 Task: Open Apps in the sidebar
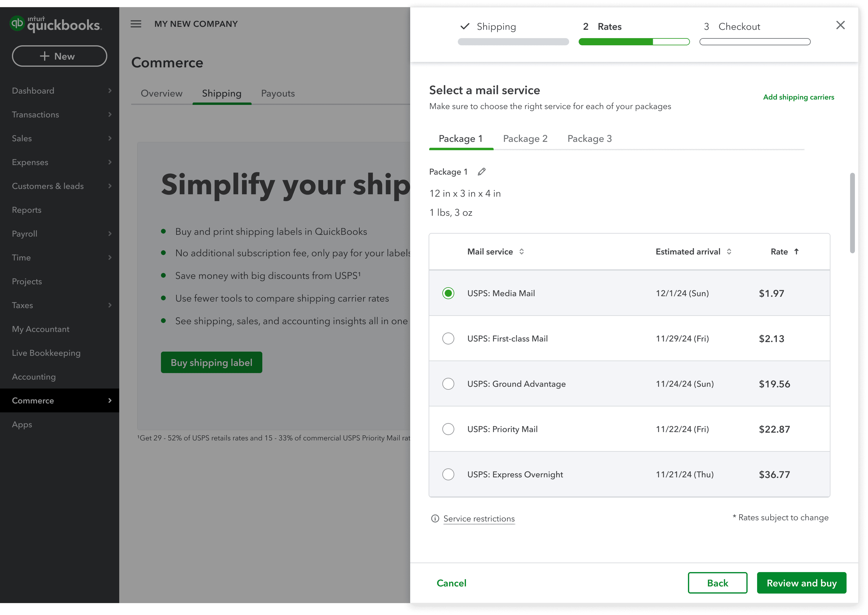(60, 425)
